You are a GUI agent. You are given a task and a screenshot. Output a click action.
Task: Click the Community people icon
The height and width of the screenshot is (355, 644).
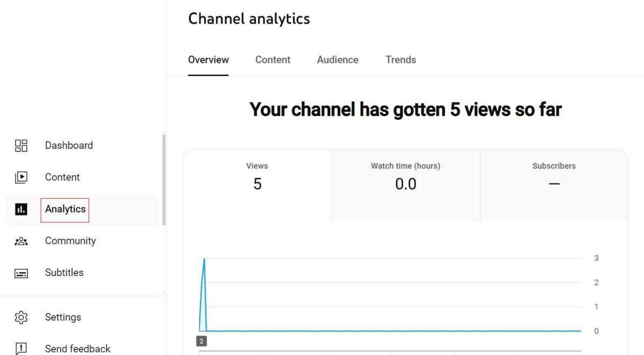pyautogui.click(x=21, y=241)
